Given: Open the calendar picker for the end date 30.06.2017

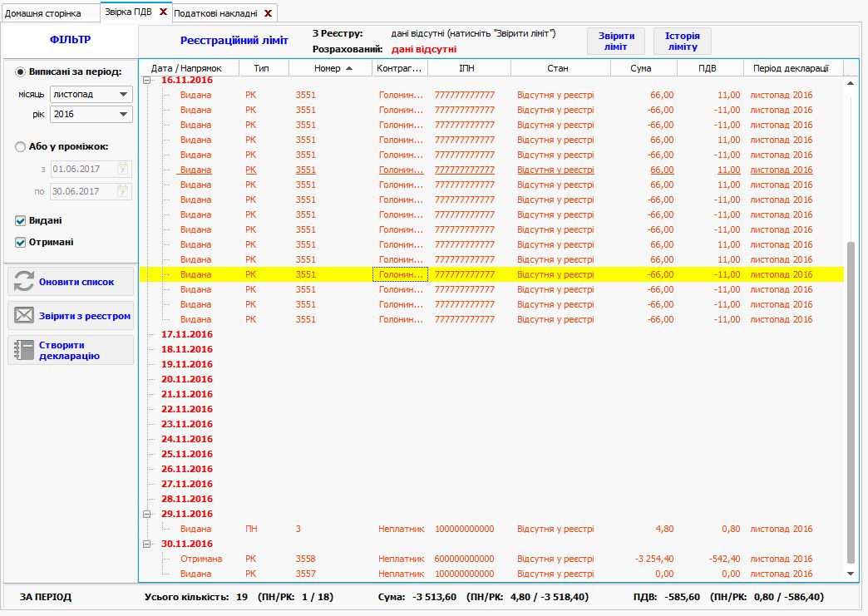Looking at the screenshot, I should pos(123,191).
